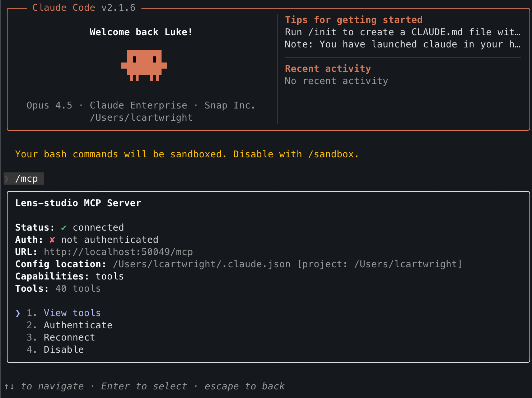
Task: Click the Recent activity heading
Action: tap(328, 69)
